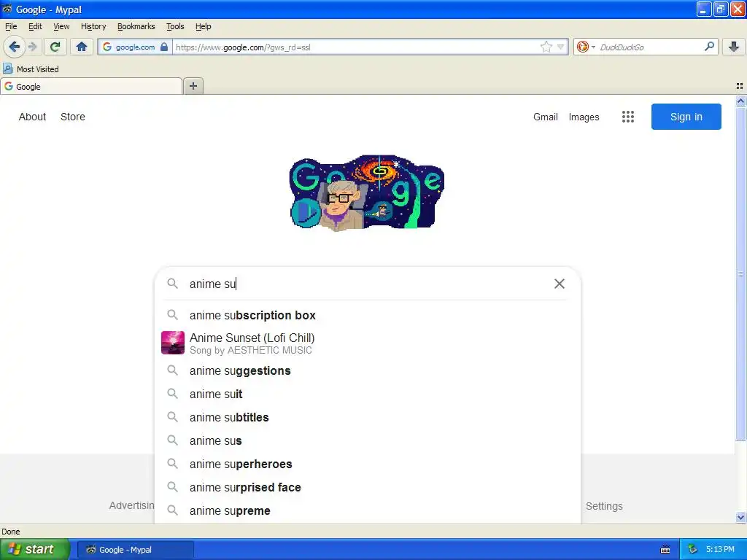Expand the URL bar history dropdown
This screenshot has width=747, height=560.
tap(561, 47)
